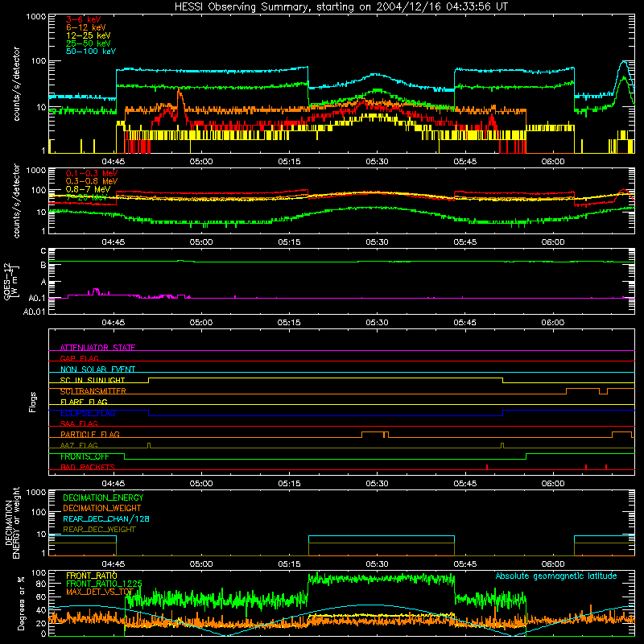Select the AAZ_FLAG label
This screenshot has width=644, height=644.
click(x=79, y=445)
